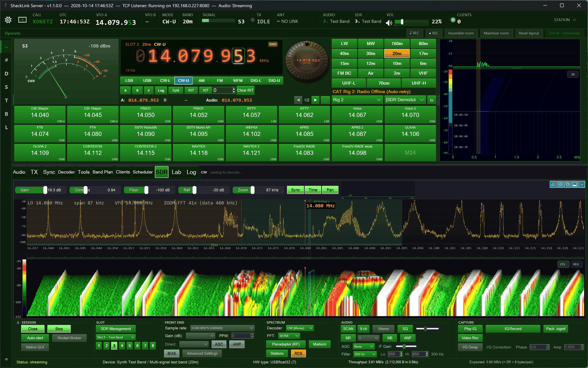588x368 pixels.
Task: Open the settings gear icon
Action: pyautogui.click(x=8, y=20)
